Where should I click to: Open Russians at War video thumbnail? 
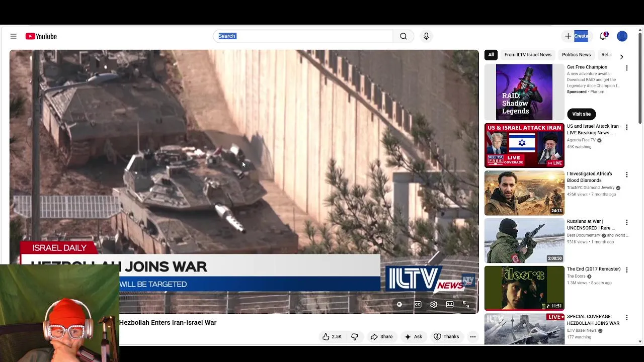tap(524, 240)
